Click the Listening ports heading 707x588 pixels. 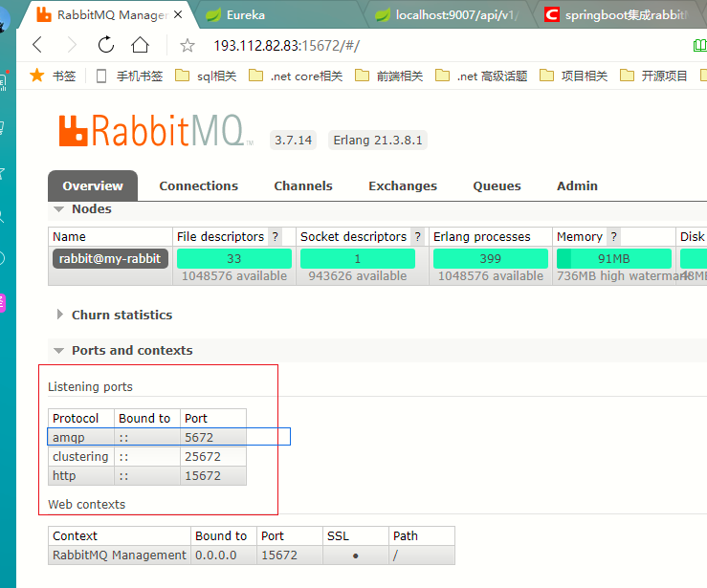pyautogui.click(x=90, y=386)
